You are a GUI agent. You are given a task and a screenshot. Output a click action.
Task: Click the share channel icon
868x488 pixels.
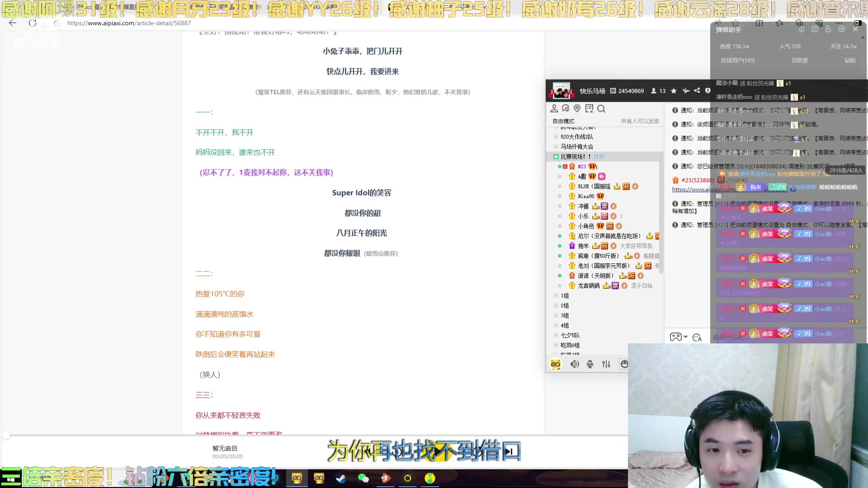coord(697,91)
